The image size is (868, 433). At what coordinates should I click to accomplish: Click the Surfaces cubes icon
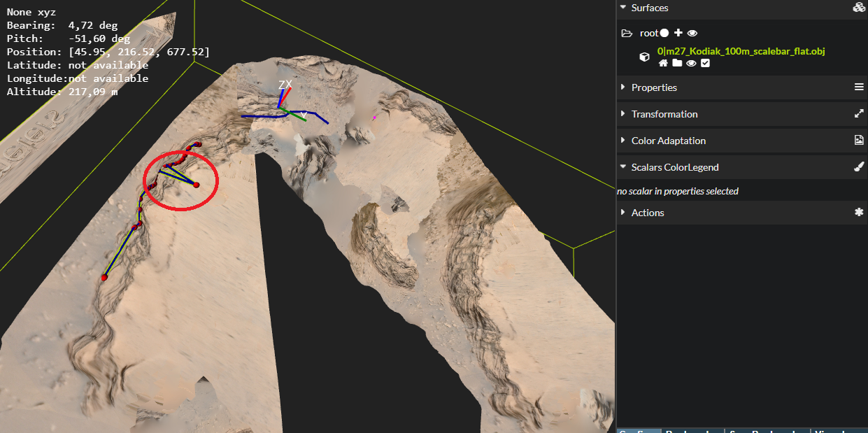(x=859, y=8)
